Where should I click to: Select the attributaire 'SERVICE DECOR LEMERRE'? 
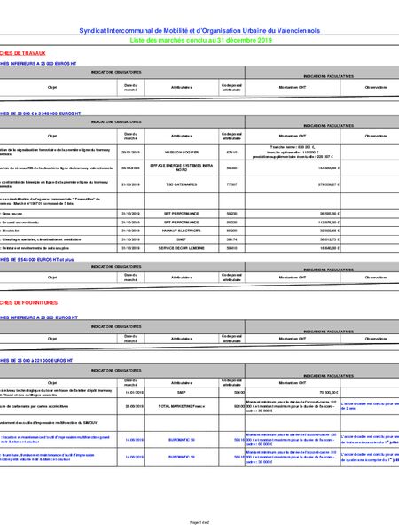(x=182, y=248)
